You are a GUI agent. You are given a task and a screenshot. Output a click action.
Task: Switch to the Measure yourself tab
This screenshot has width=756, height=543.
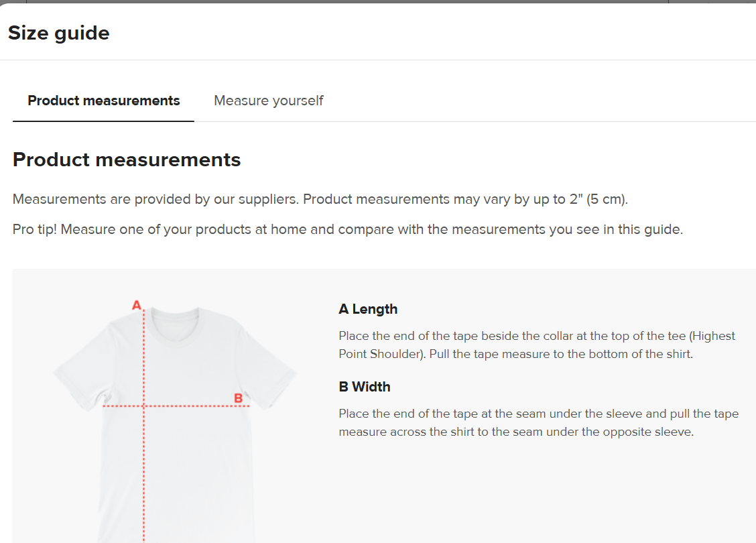pos(268,101)
